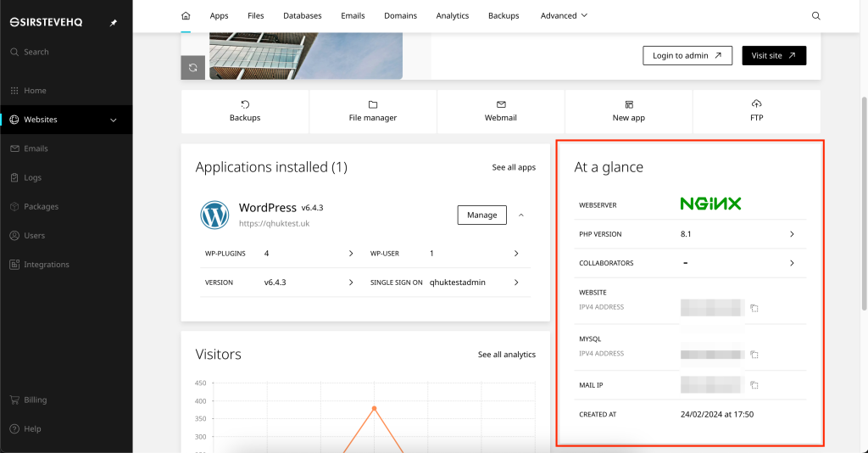Switch to the Domains tab

point(400,15)
